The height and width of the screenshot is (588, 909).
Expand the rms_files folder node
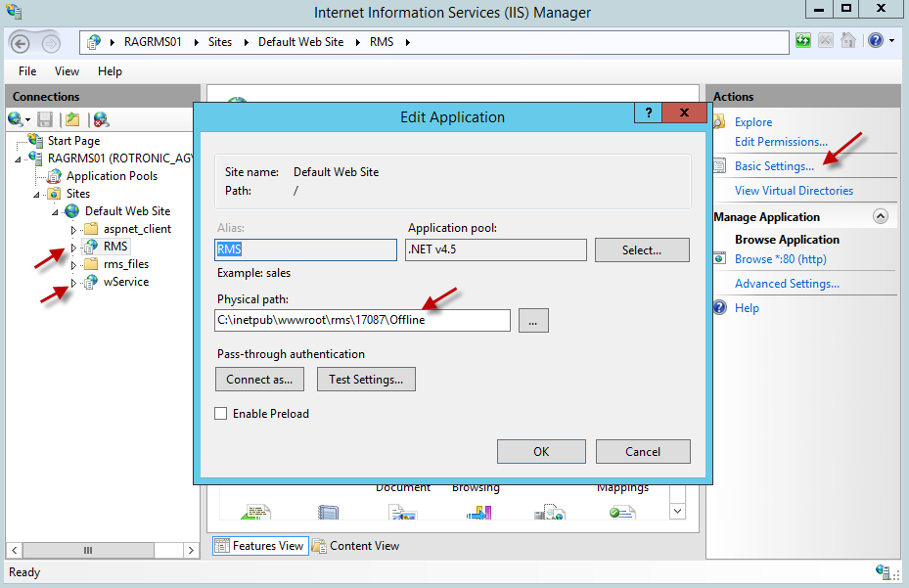pos(73,265)
